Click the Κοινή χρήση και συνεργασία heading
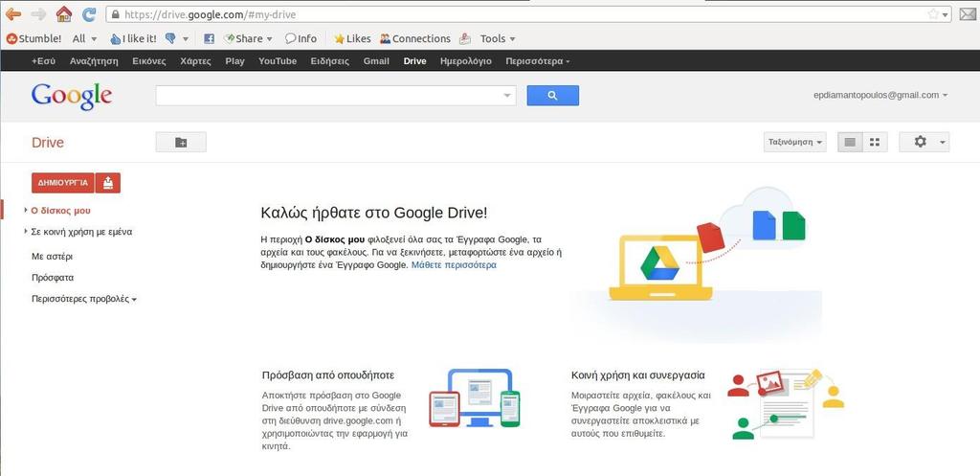980x476 pixels. pos(638,375)
